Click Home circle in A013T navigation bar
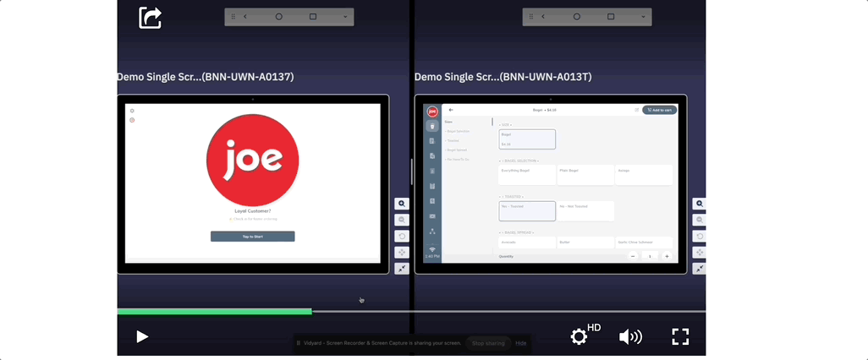 [x=577, y=17]
